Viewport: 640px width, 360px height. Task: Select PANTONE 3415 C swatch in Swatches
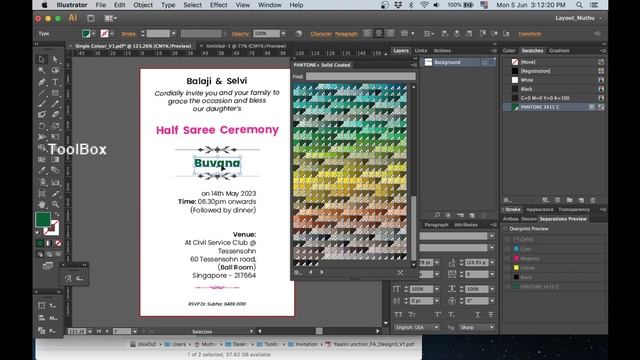coord(554,107)
